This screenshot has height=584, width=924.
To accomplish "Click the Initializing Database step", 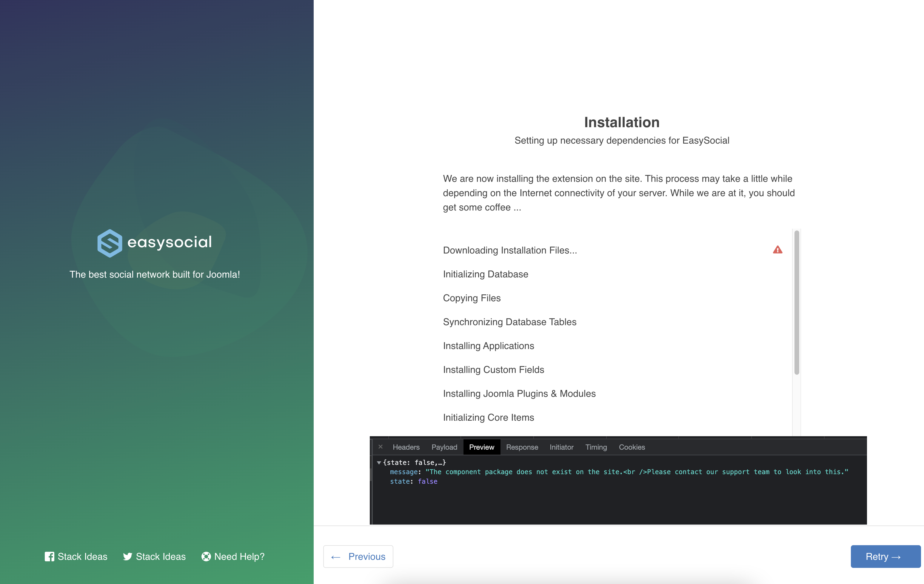I will coord(485,274).
